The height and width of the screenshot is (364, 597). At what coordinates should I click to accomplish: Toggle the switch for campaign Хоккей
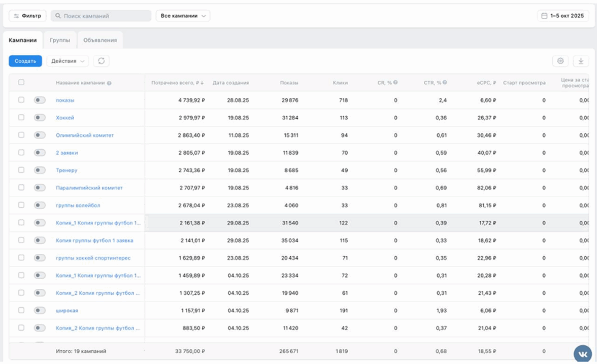(40, 118)
